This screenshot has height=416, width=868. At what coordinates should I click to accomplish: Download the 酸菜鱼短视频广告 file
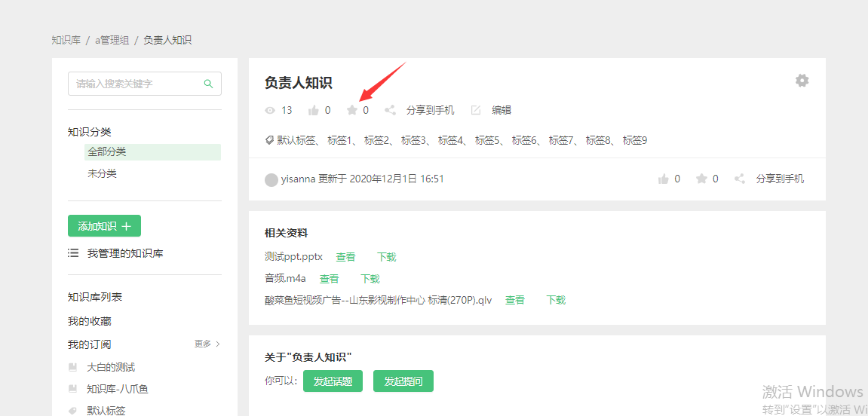556,301
